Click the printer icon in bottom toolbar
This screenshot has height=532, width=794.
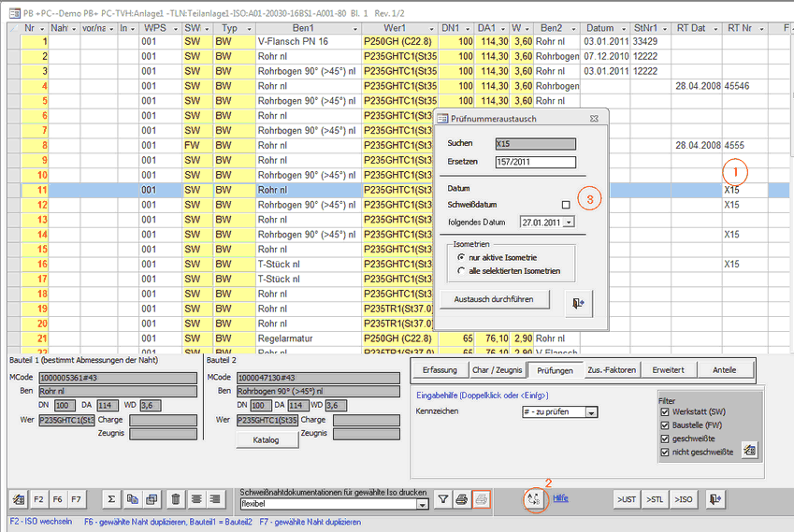click(462, 500)
